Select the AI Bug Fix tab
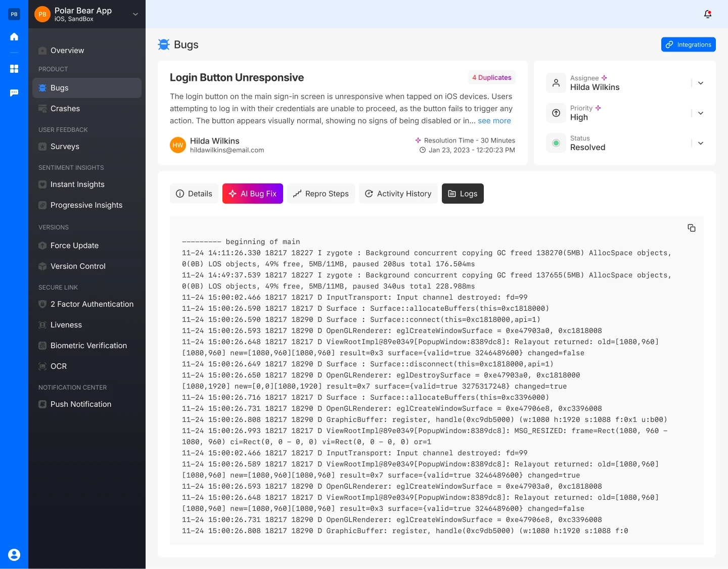This screenshot has width=728, height=569. 253,194
